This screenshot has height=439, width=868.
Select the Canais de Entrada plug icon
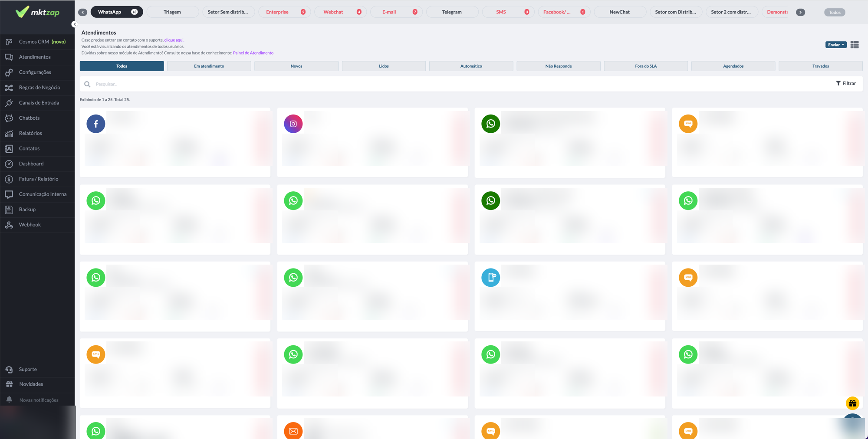(9, 103)
